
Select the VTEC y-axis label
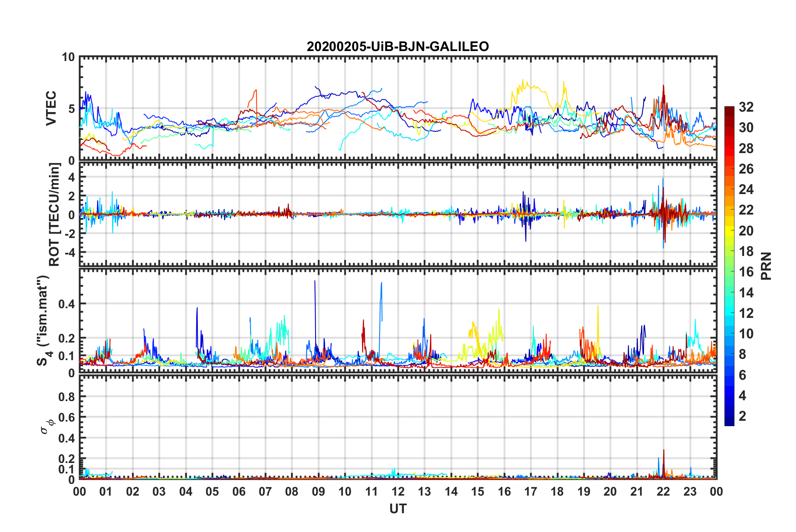coord(51,108)
